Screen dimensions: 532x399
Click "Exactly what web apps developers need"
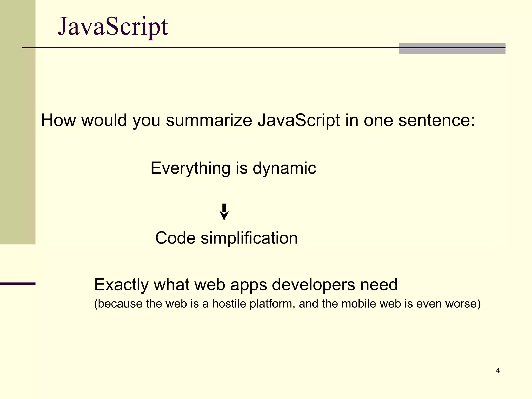(246, 285)
